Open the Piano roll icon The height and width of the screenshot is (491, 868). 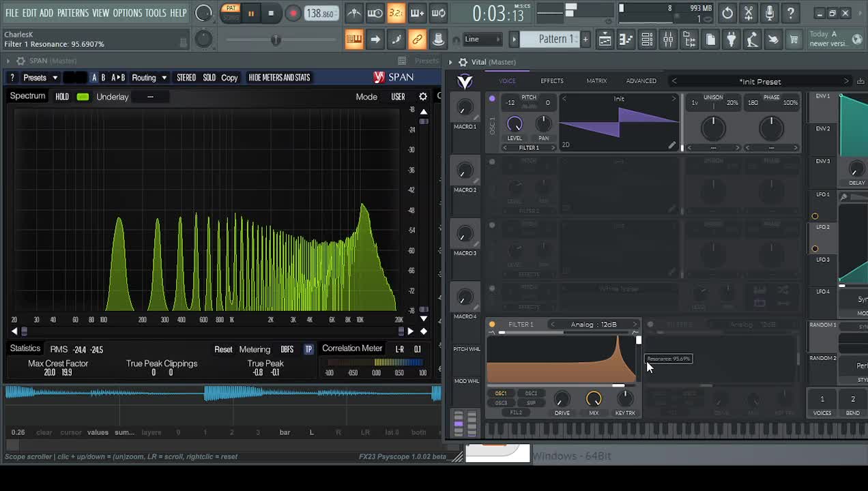click(x=626, y=40)
